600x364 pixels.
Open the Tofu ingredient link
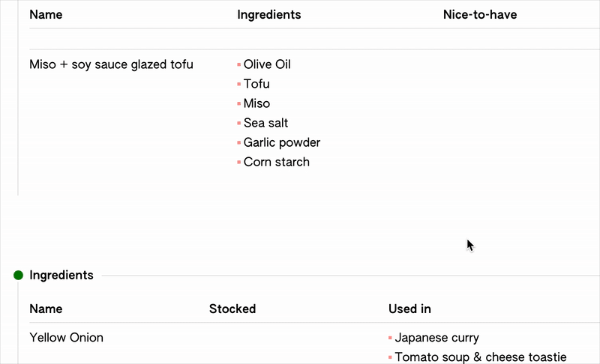256,84
